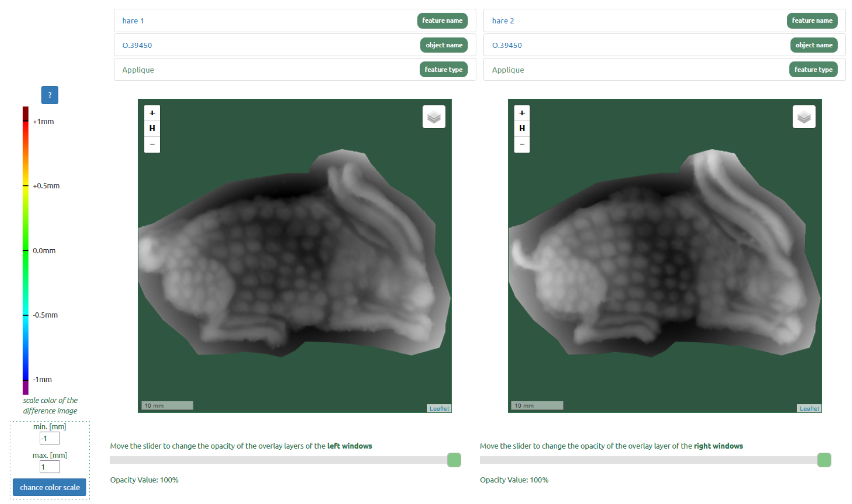This screenshot has height=504, width=852.
Task: Zoom in on the left hare map
Action: coord(152,113)
